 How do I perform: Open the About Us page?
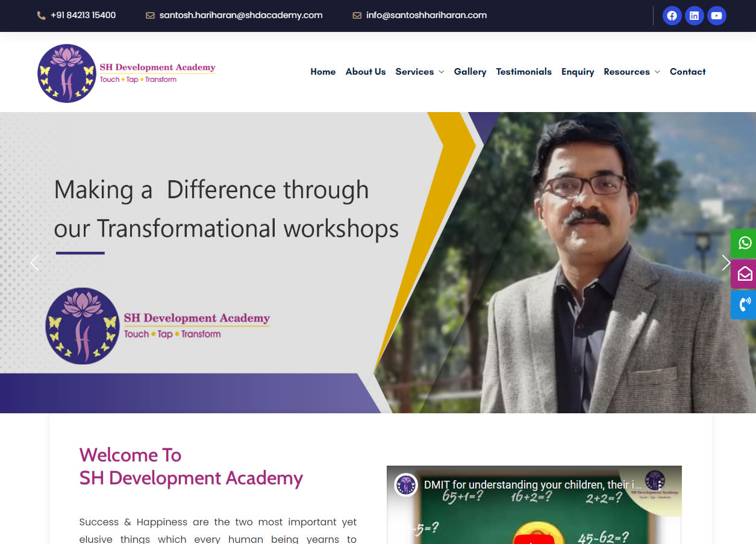pos(366,72)
